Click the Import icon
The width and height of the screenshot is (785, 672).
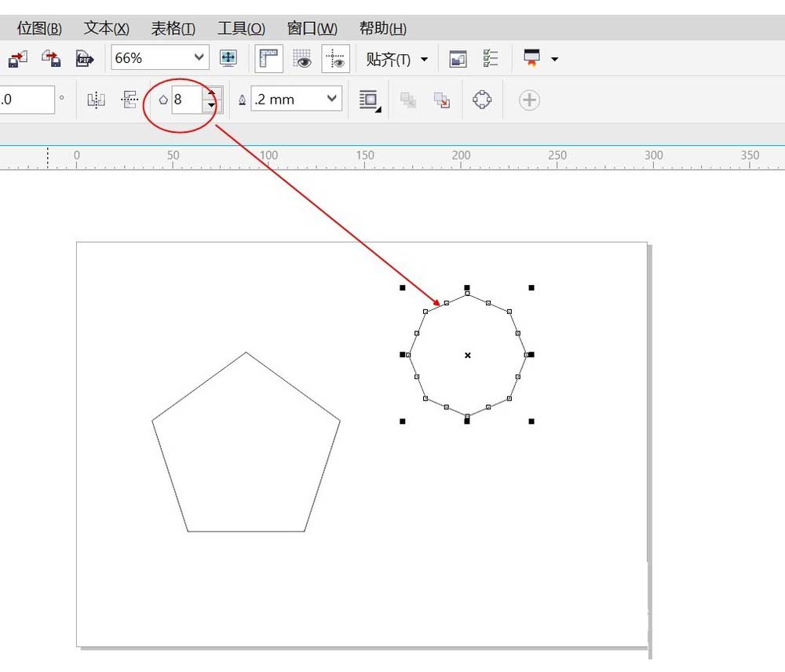(18, 59)
